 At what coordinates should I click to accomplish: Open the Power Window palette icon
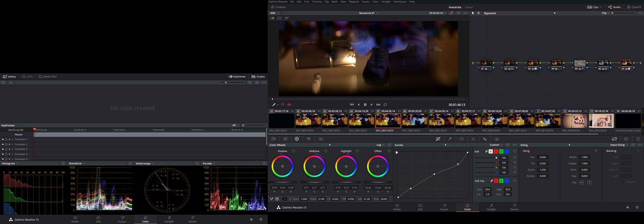(x=462, y=139)
